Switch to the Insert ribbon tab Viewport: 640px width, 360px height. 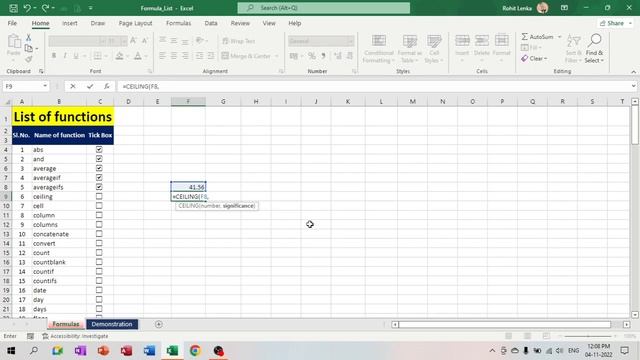[70, 23]
